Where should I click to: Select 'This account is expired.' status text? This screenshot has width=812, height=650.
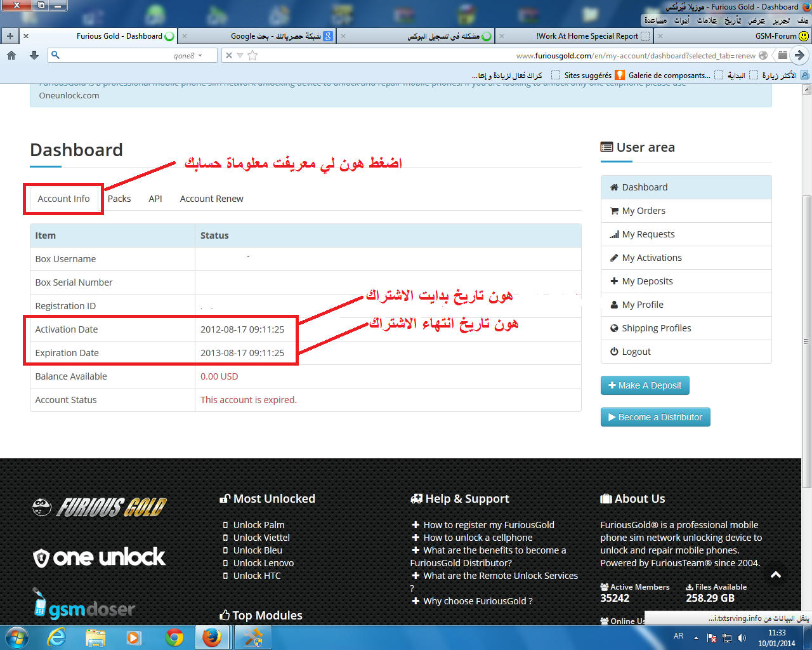249,400
